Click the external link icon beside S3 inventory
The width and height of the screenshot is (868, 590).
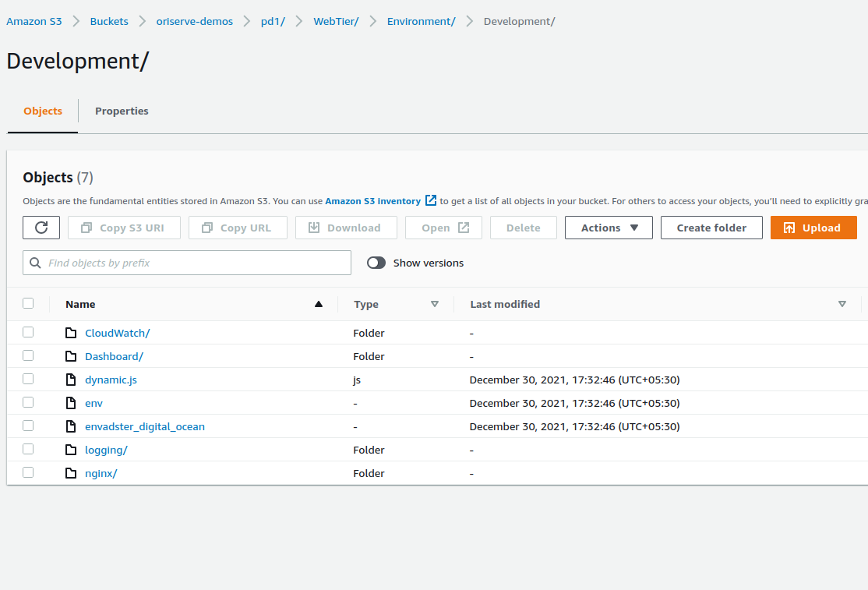431,201
